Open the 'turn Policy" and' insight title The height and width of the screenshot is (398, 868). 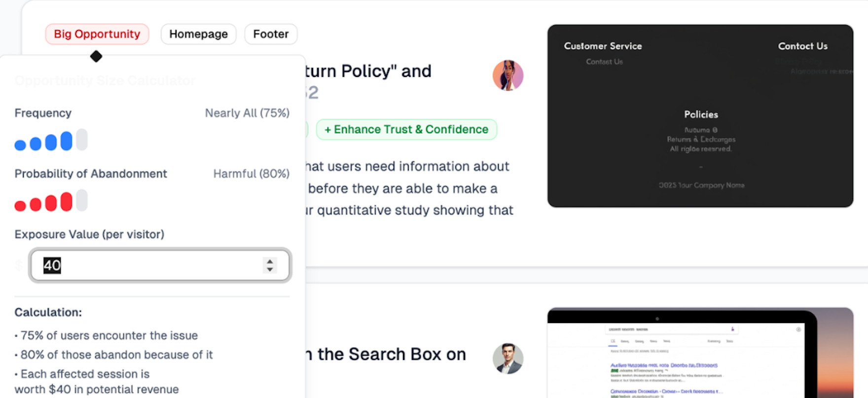(368, 71)
